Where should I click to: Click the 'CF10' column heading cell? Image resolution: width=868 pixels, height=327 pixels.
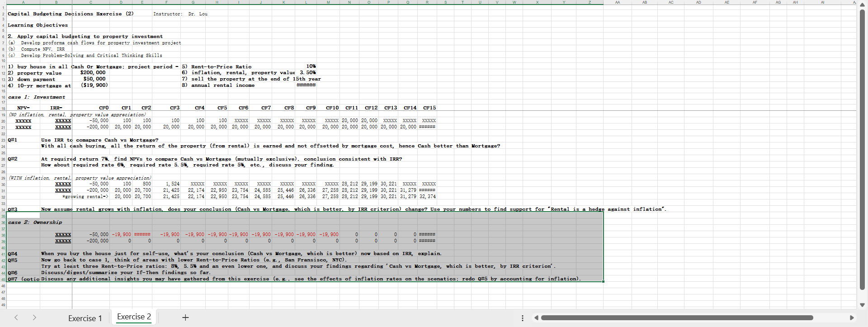[x=332, y=108]
